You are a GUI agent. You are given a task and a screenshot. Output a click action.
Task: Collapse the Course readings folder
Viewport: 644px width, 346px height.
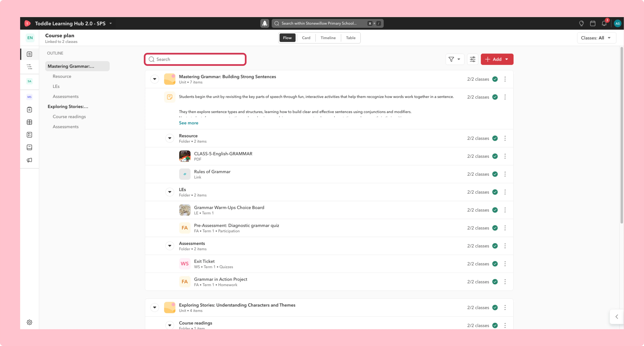pos(170,325)
